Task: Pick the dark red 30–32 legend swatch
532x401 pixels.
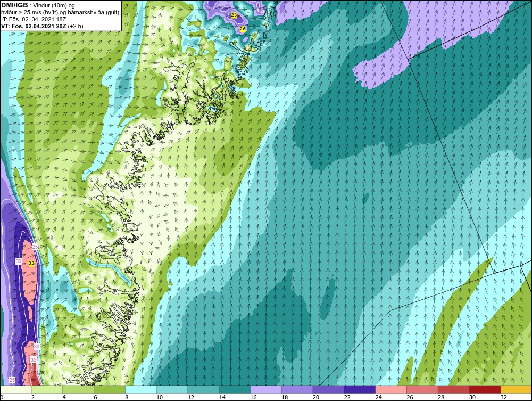Action: tap(485, 389)
